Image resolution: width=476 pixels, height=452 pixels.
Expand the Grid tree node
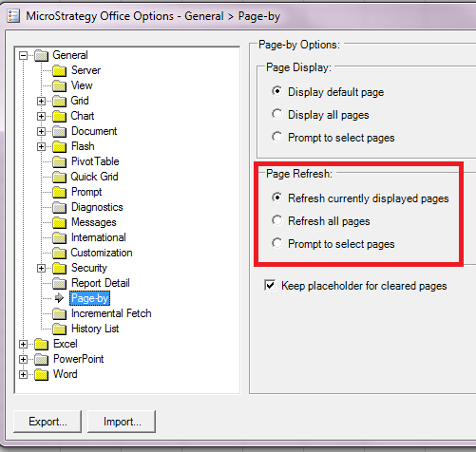pyautogui.click(x=41, y=101)
